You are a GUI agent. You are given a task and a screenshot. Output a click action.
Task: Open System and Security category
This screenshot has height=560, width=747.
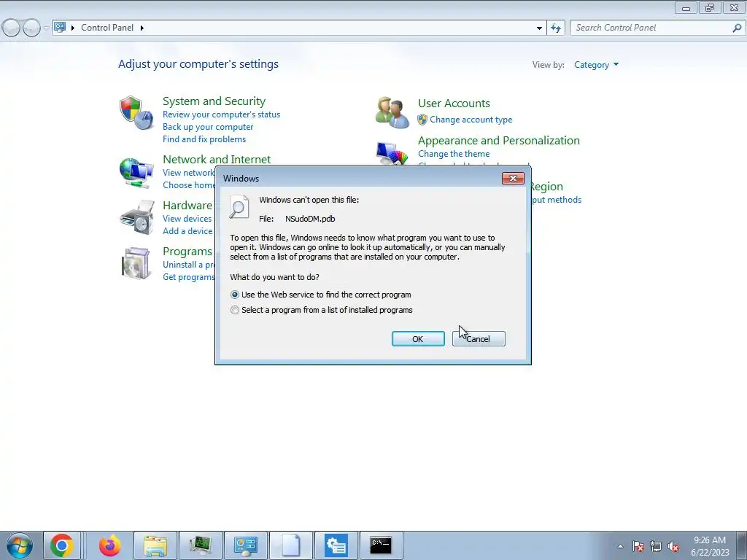coord(214,101)
